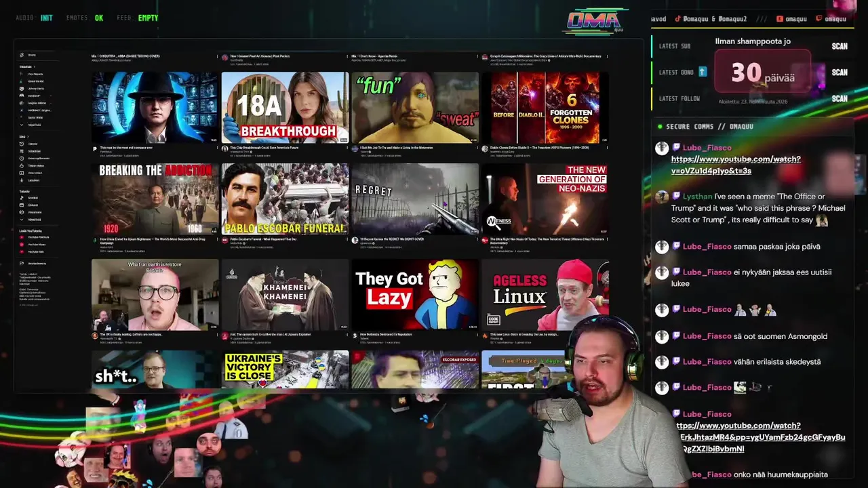Click the Kick icon beside omaquu

coord(780,18)
